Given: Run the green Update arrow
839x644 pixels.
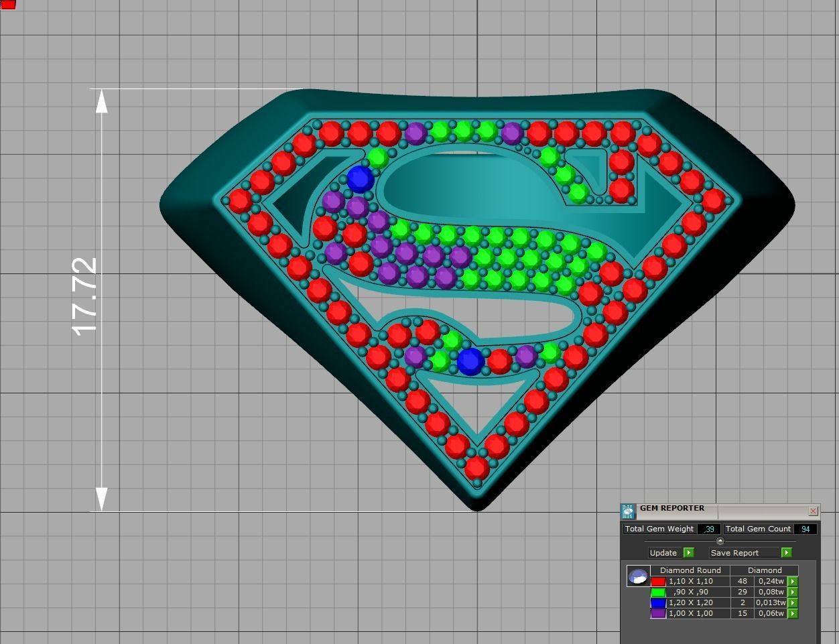Looking at the screenshot, I should (x=689, y=553).
